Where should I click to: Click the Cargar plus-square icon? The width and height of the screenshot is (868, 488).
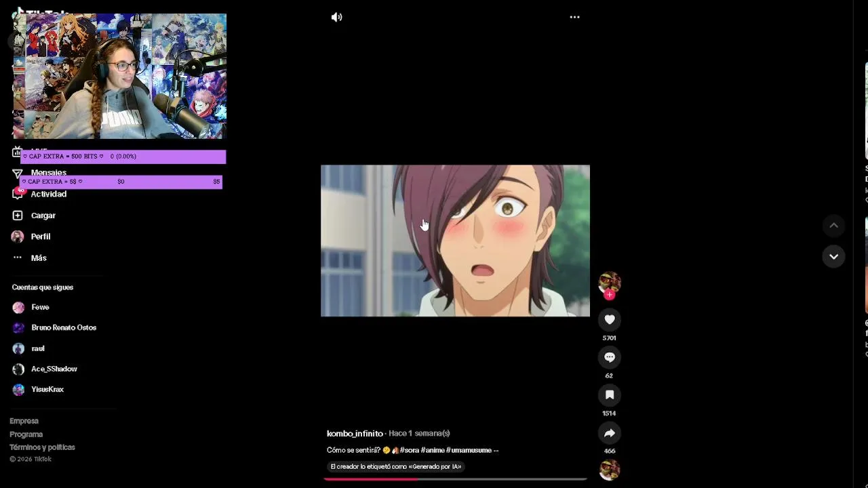18,216
